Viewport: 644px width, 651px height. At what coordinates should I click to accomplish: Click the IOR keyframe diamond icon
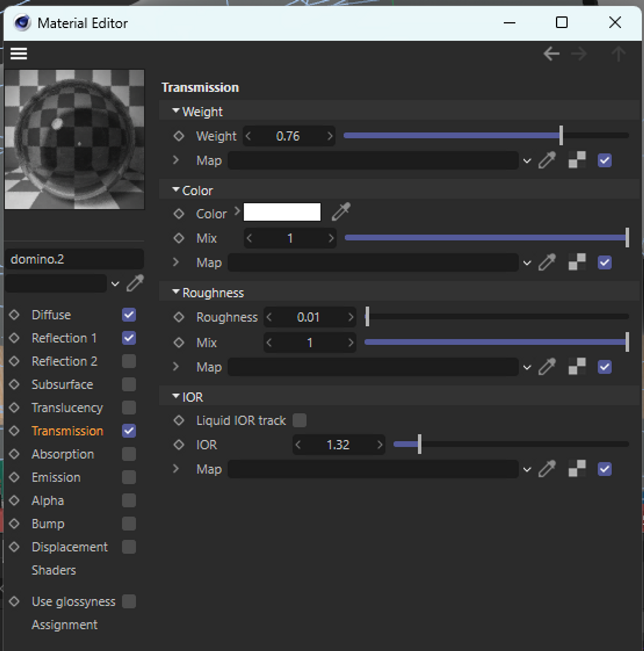tap(179, 445)
